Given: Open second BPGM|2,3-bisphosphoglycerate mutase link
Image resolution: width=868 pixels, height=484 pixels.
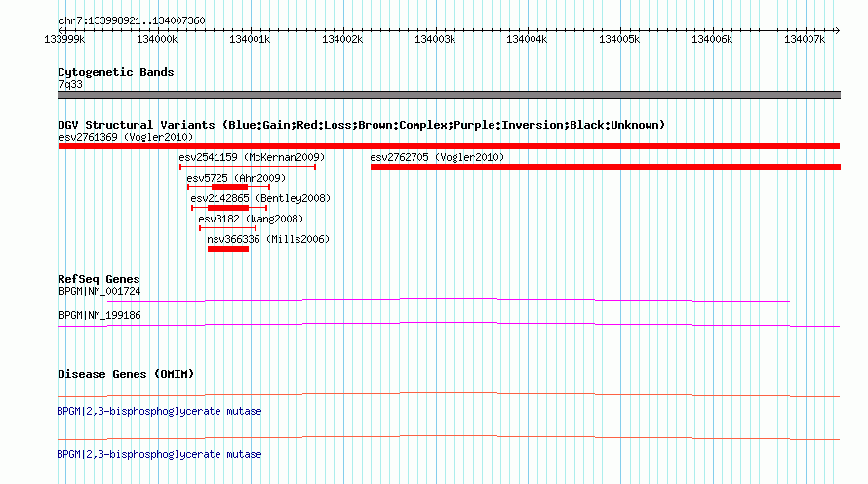Looking at the screenshot, I should pos(159,454).
